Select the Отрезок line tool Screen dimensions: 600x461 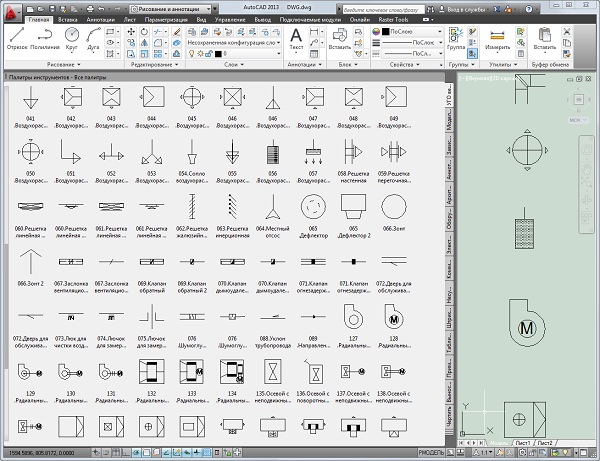(18, 37)
